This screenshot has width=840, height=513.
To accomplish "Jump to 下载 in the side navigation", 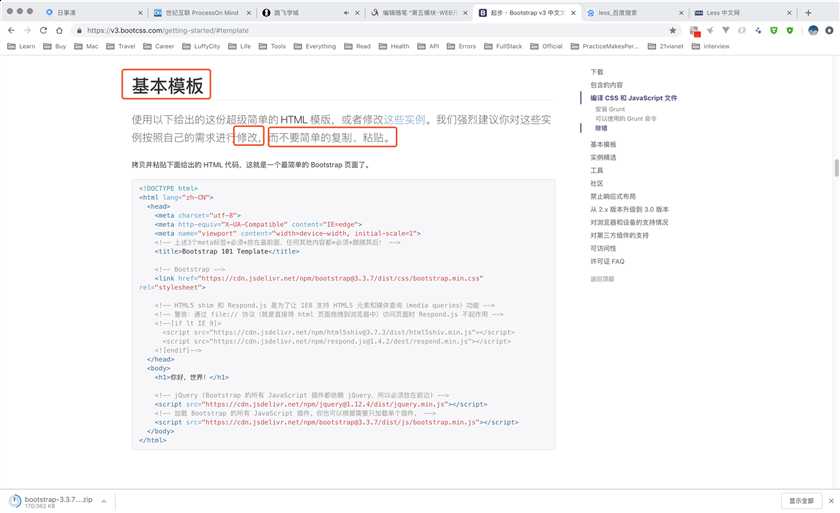I will (597, 72).
